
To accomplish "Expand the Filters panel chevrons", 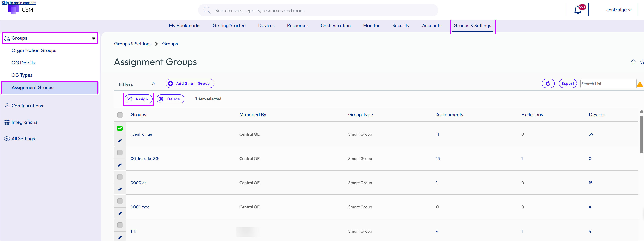I will point(153,84).
